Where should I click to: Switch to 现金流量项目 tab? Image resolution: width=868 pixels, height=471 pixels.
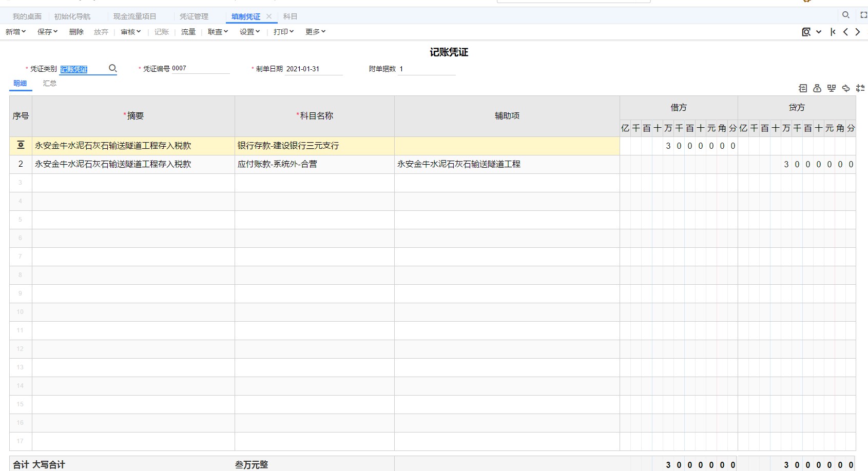point(135,16)
